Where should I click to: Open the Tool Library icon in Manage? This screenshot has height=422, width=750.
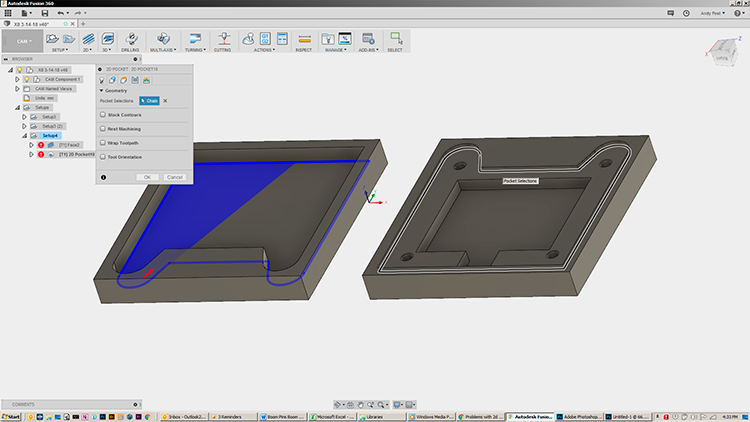[x=328, y=39]
